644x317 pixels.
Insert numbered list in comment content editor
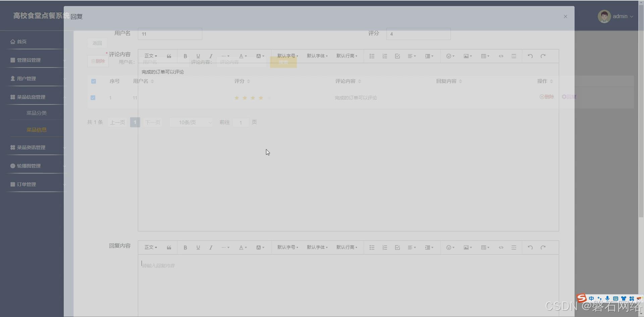pos(385,56)
